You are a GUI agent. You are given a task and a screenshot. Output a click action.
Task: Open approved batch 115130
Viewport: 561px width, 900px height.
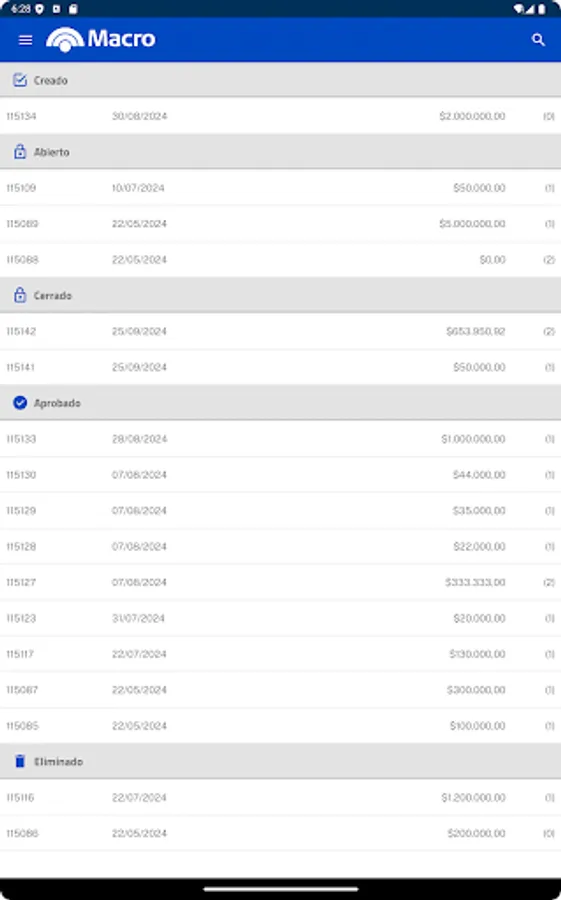[280, 475]
